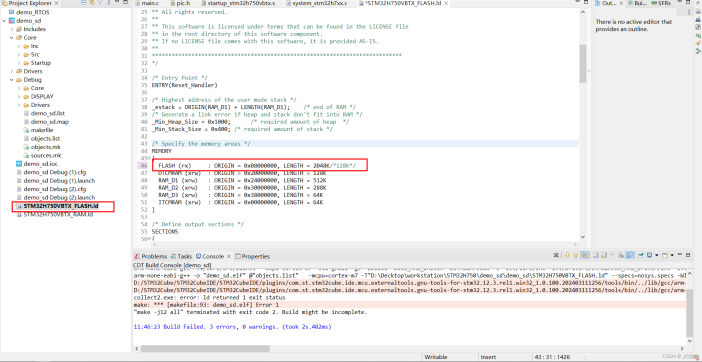Minimize the Project Explorer view
The width and height of the screenshot is (702, 362).
point(117,2)
